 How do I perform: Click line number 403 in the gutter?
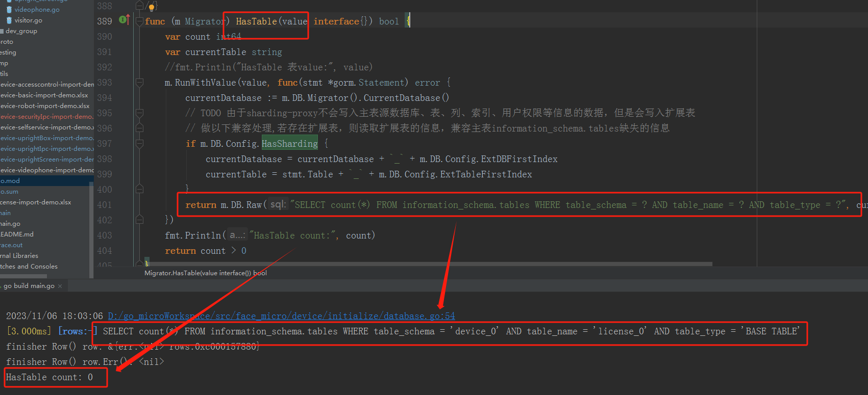click(x=105, y=235)
